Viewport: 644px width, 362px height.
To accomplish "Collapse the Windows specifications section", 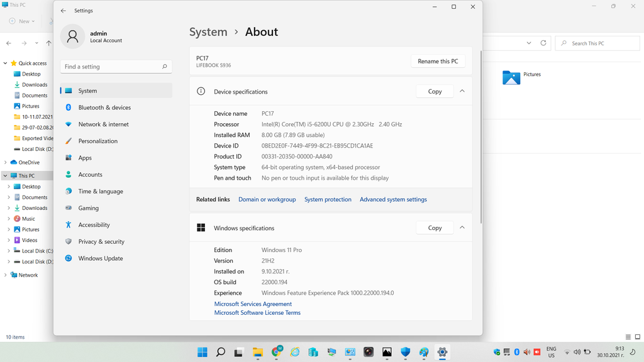I will (x=462, y=228).
